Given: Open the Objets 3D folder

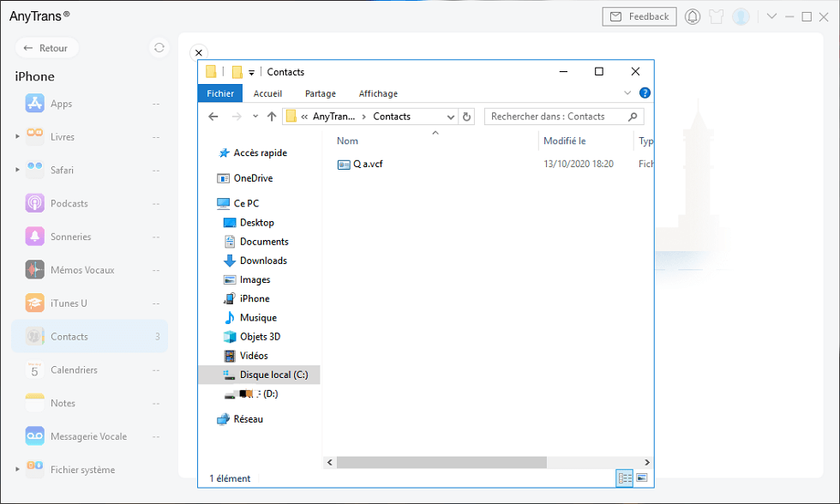Looking at the screenshot, I should pyautogui.click(x=260, y=336).
